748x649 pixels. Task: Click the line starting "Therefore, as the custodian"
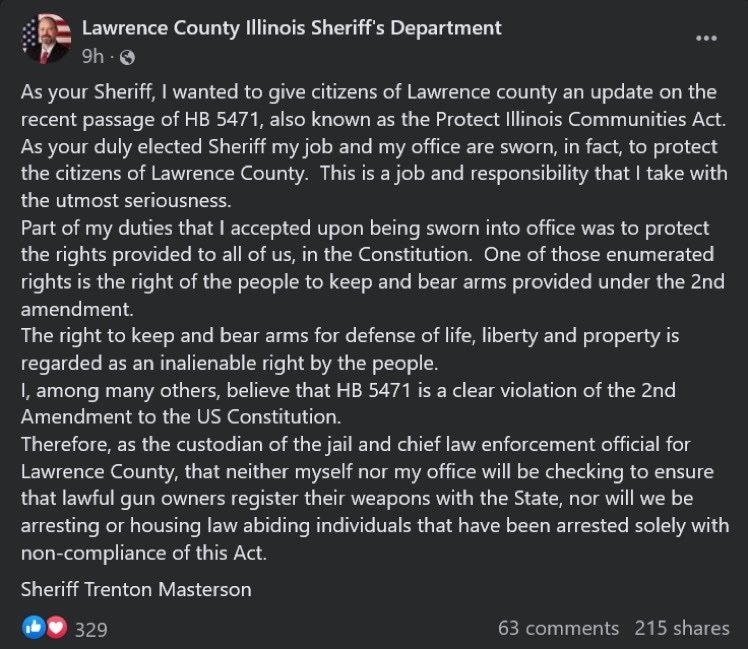(x=355, y=445)
